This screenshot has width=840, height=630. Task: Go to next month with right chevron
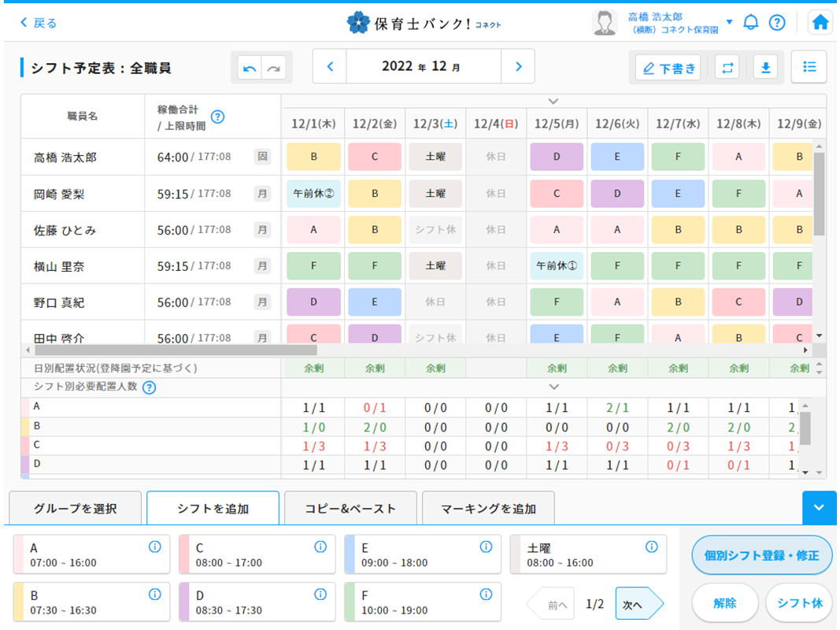pyautogui.click(x=518, y=67)
